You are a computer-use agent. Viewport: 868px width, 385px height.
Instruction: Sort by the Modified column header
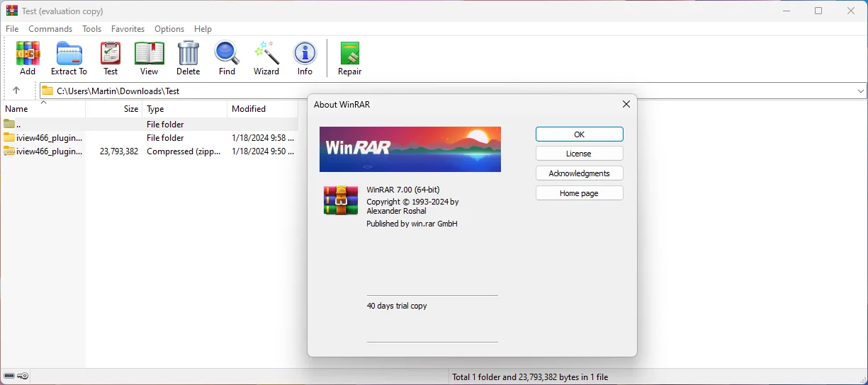coord(263,109)
